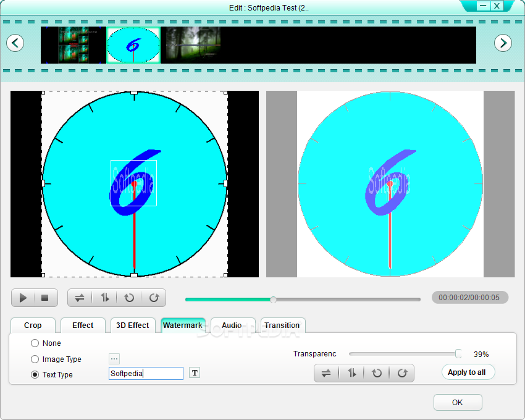Image resolution: width=525 pixels, height=420 pixels.
Task: Switch to the Effect tab
Action: pos(83,325)
